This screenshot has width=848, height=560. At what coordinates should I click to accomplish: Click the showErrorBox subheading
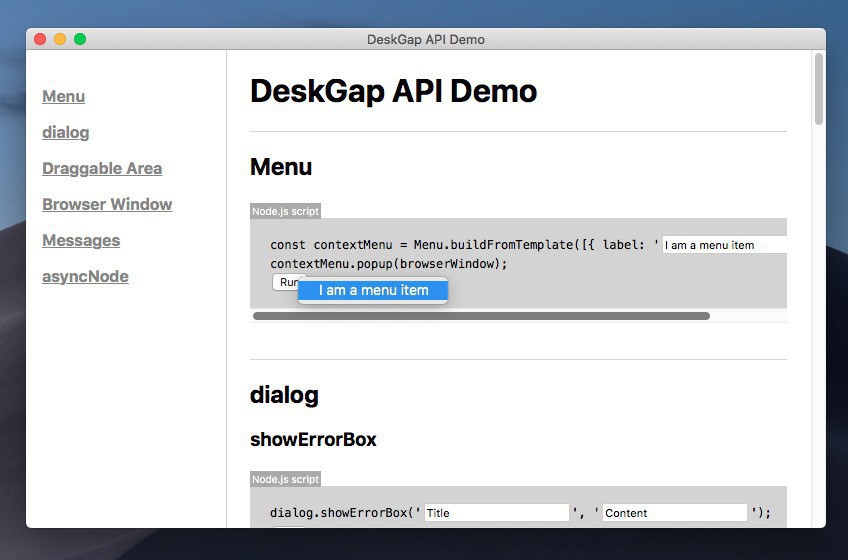point(313,439)
